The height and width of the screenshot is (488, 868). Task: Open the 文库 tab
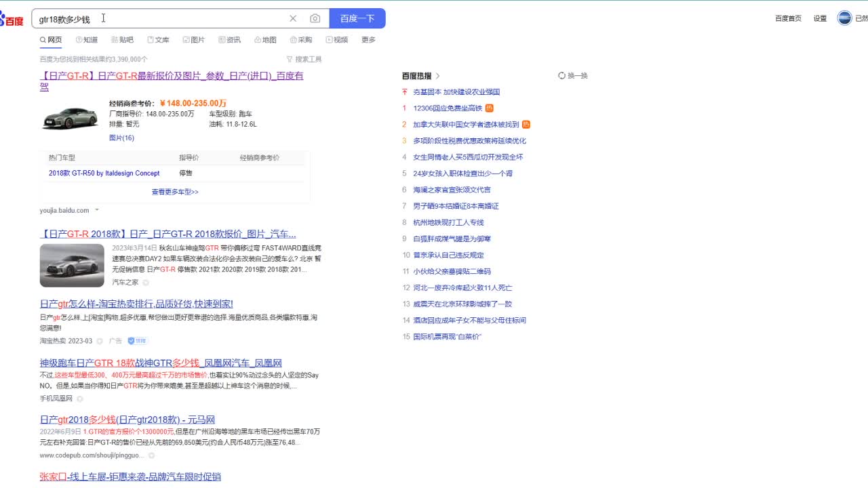pos(158,40)
